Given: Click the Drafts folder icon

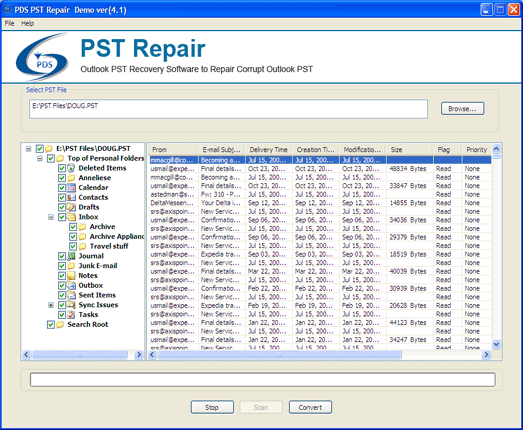Looking at the screenshot, I should 71,207.
